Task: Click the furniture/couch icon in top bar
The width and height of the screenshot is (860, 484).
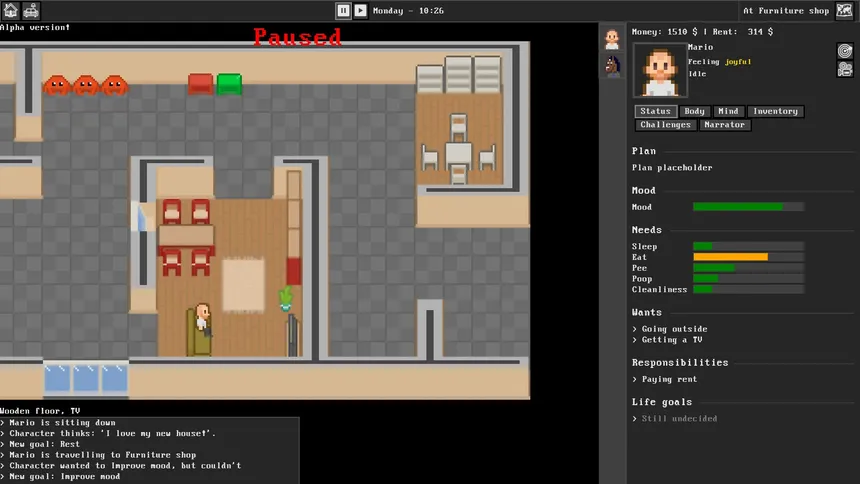Action: tap(31, 10)
